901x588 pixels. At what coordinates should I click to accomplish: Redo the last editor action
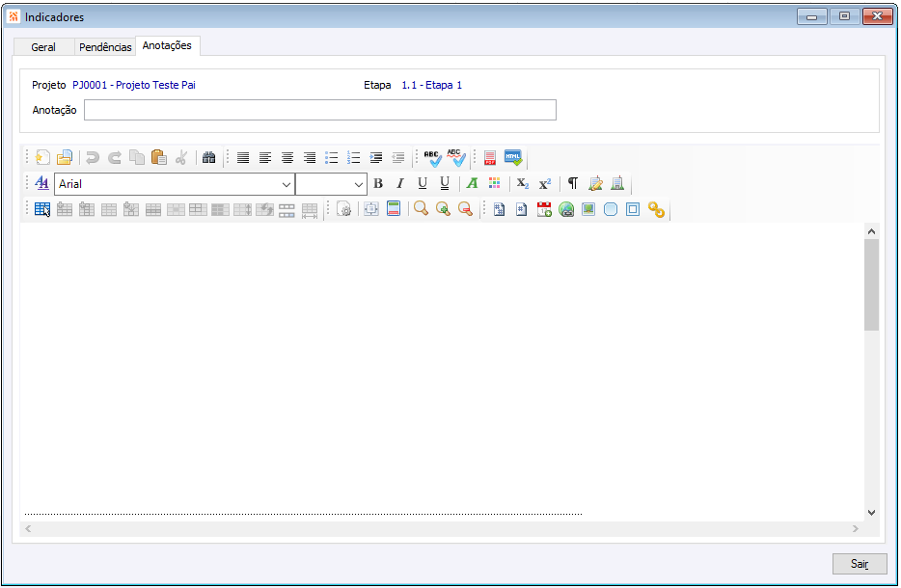pos(115,157)
